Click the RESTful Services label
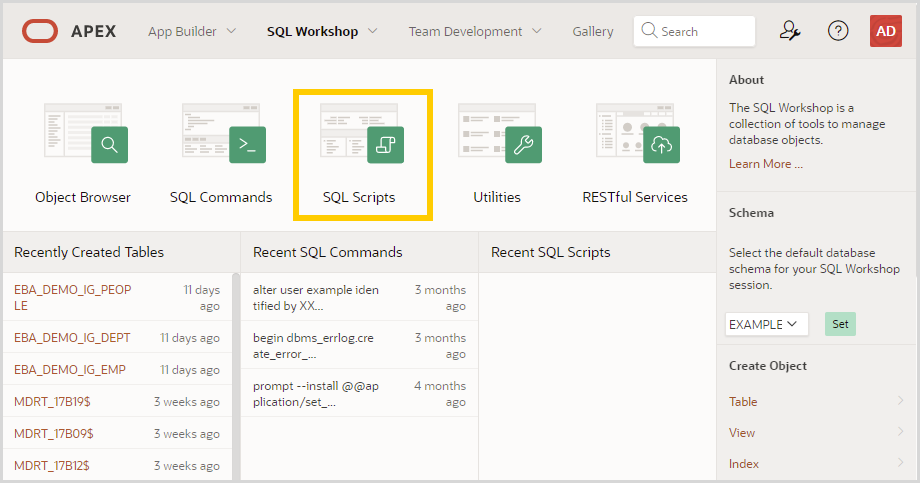The image size is (920, 483). tap(635, 197)
